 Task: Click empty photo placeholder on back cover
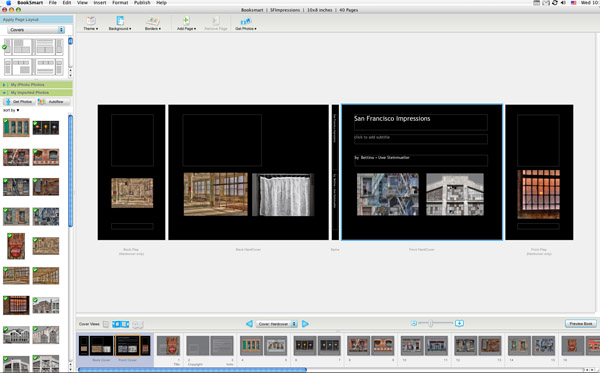[x=222, y=140]
